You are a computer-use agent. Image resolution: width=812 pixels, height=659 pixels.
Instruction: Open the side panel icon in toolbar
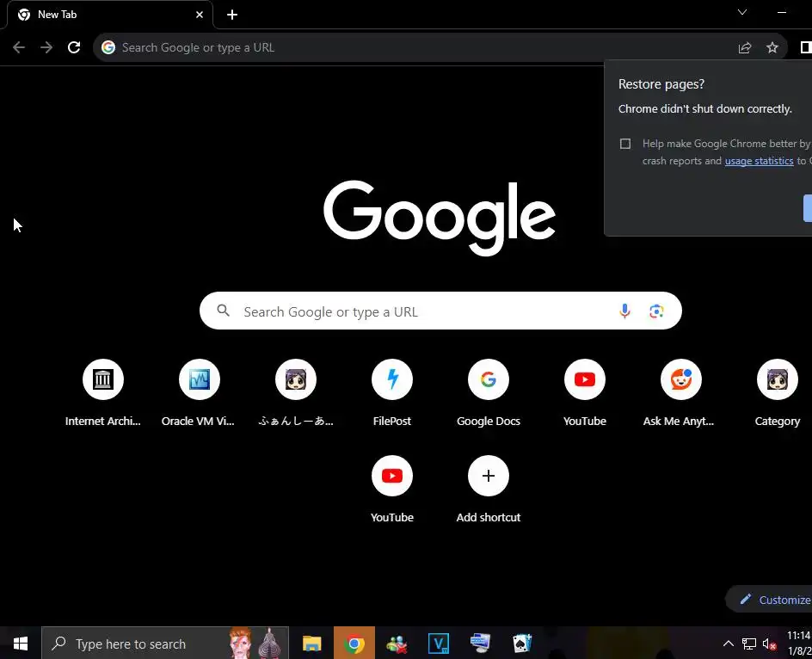[x=806, y=47]
